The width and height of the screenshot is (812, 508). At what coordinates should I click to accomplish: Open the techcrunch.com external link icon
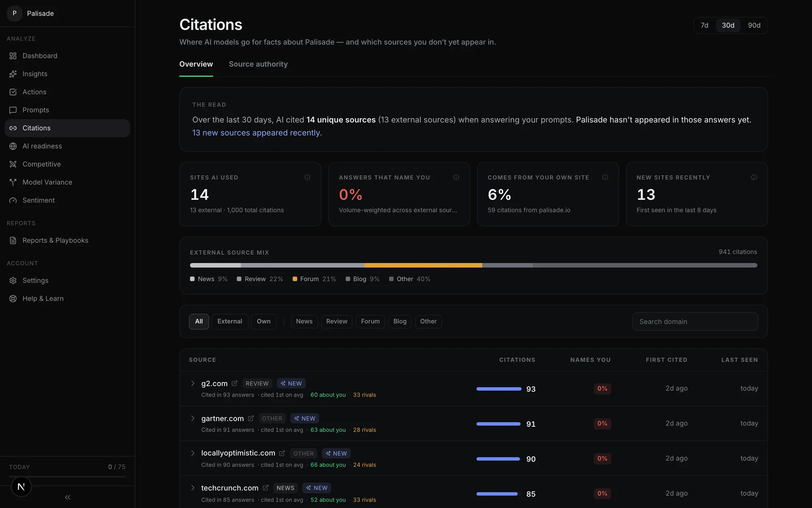coord(266,488)
